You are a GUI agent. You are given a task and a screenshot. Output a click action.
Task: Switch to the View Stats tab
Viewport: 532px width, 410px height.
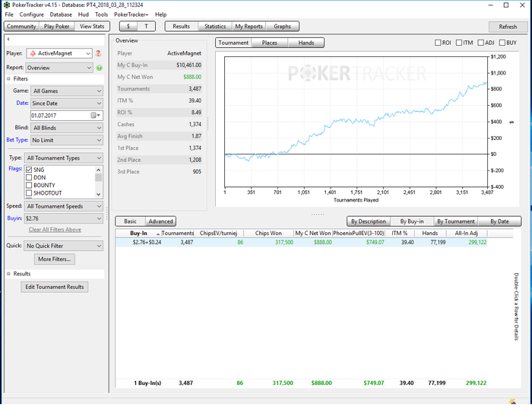[92, 26]
